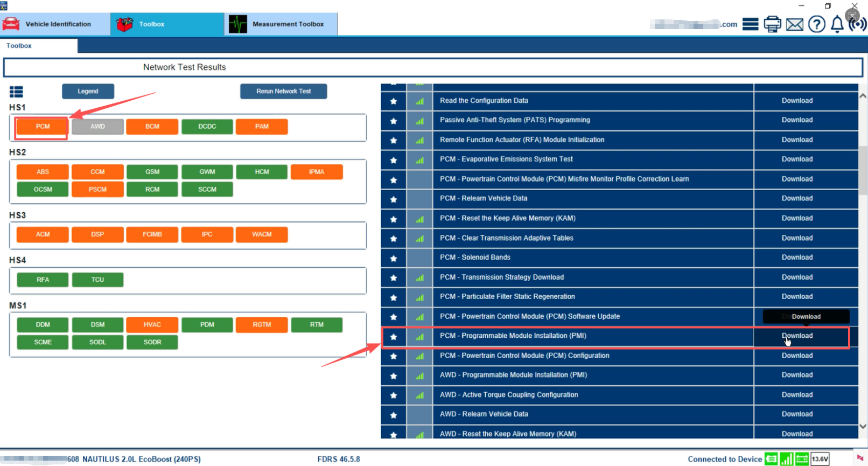
Task: Download PCM Programmable Module Installation (PMI)
Action: (x=797, y=336)
